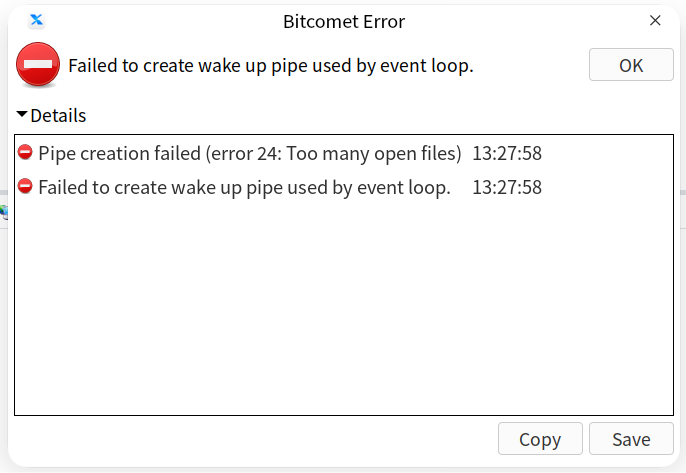Dismiss the error with OK button
The width and height of the screenshot is (686, 473).
pyautogui.click(x=631, y=65)
